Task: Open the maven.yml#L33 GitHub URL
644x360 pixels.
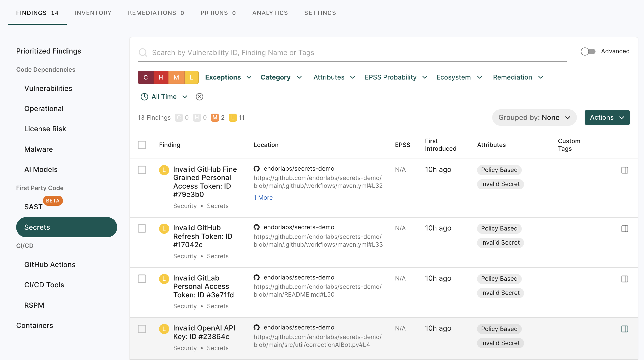Action: click(x=318, y=241)
